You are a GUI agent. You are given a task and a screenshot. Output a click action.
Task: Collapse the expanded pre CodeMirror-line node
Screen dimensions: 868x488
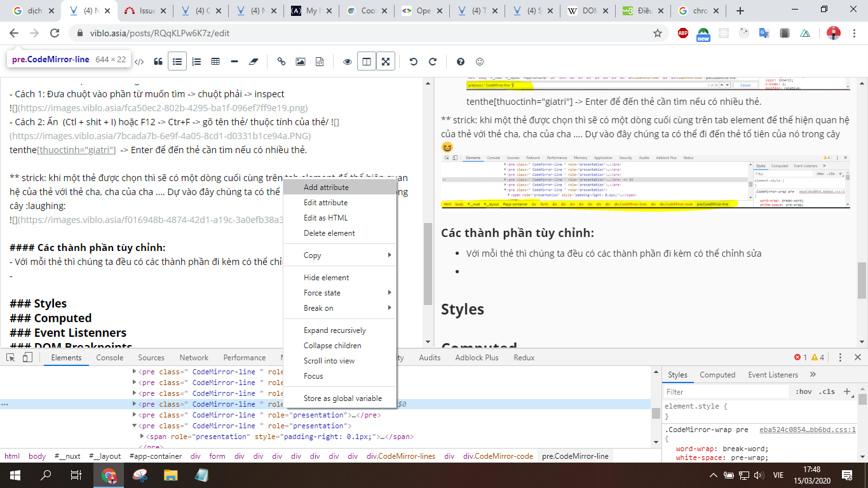tap(134, 426)
